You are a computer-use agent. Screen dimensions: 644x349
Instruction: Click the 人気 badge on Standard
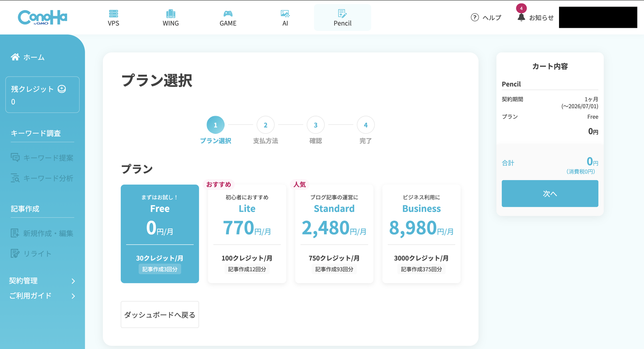299,184
